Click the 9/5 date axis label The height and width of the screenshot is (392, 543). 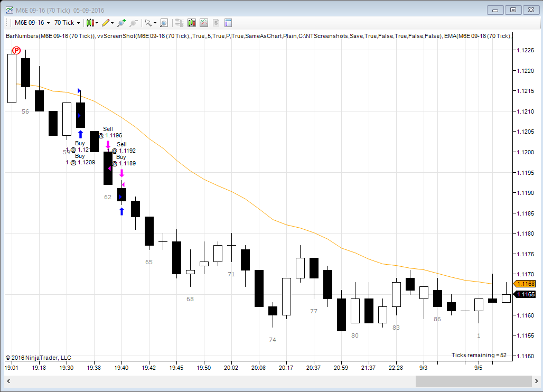478,368
